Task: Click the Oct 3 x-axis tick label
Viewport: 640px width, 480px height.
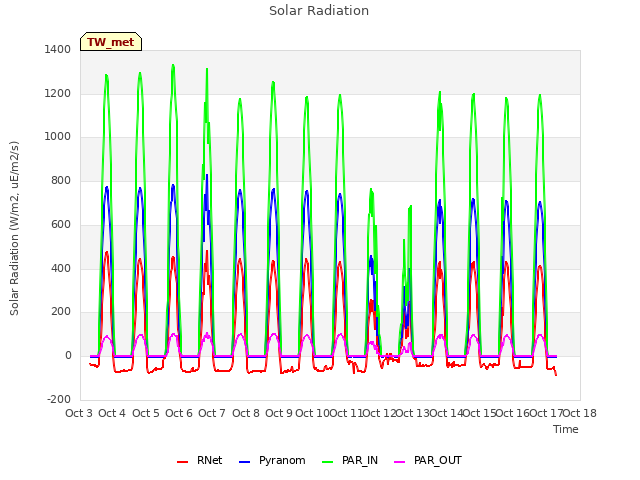Action: pyautogui.click(x=79, y=413)
